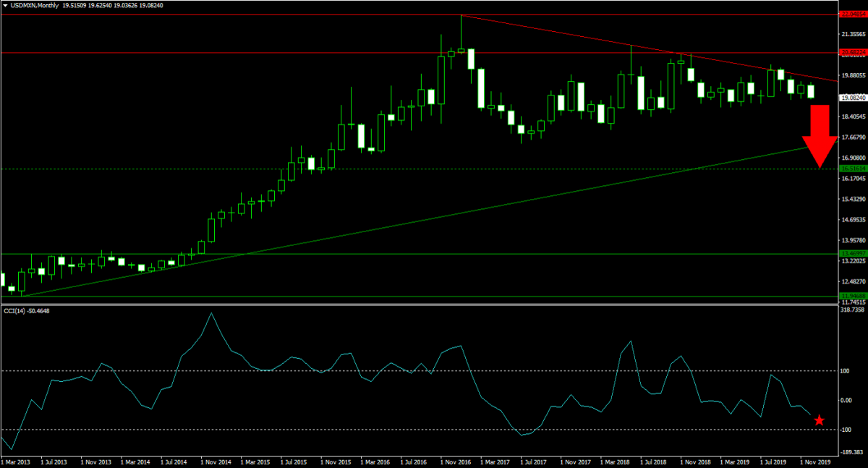This screenshot has width=868, height=468.
Task: Select the red star on CCI indicator
Action: coord(819,420)
